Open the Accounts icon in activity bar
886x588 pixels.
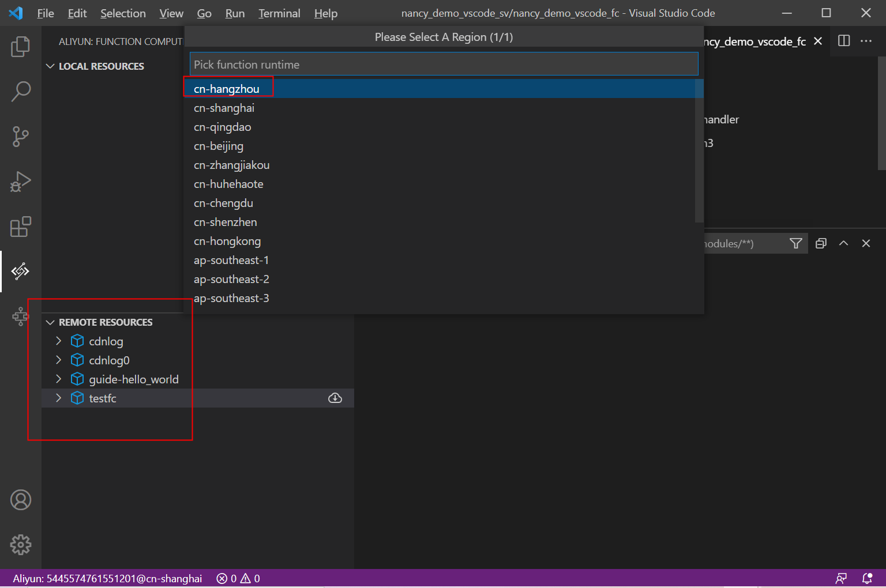[21, 500]
